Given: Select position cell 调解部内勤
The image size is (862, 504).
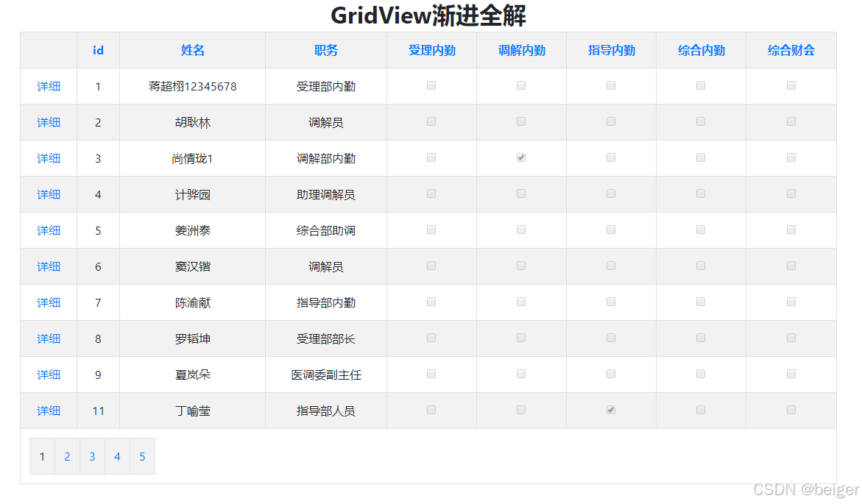Looking at the screenshot, I should tap(326, 158).
